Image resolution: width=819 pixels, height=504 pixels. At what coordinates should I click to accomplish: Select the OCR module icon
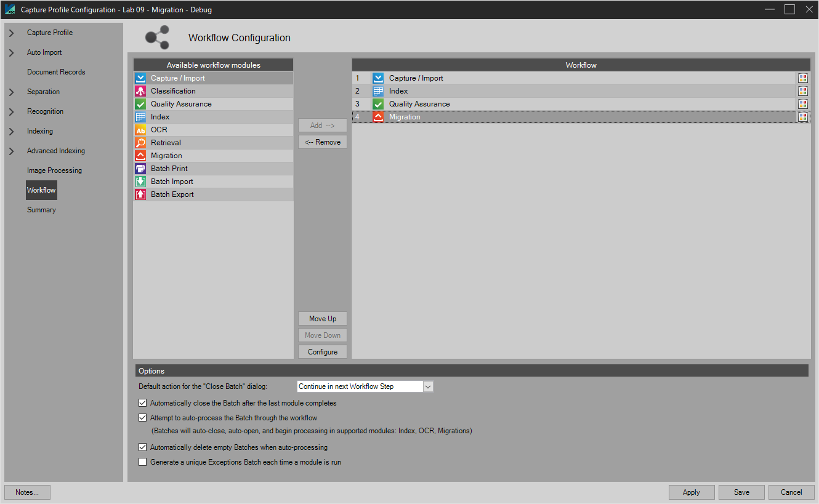click(x=140, y=130)
